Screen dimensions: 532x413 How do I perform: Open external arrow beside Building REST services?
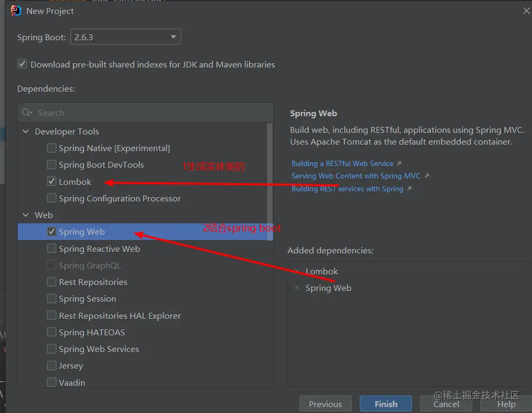point(409,189)
